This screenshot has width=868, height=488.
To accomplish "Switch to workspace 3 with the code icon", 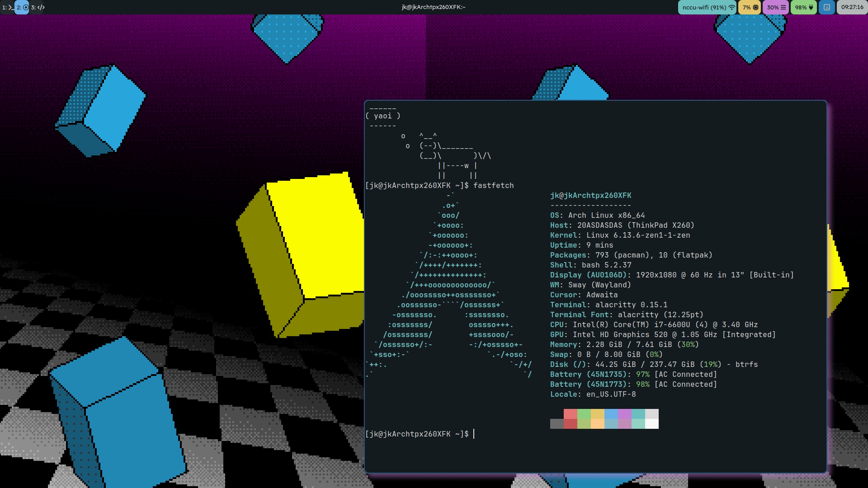I will 38,7.
